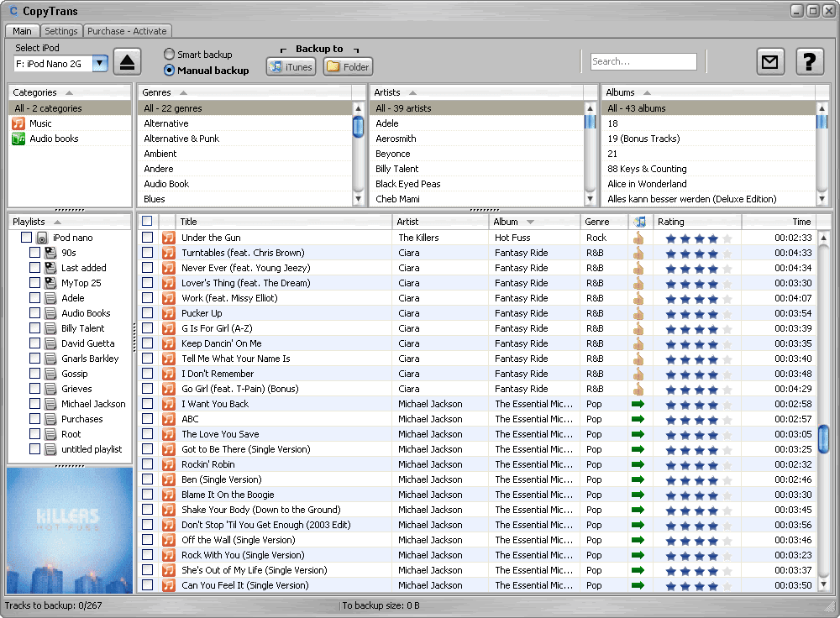Click the green arrow icon for Rockin' Robin

click(x=638, y=464)
